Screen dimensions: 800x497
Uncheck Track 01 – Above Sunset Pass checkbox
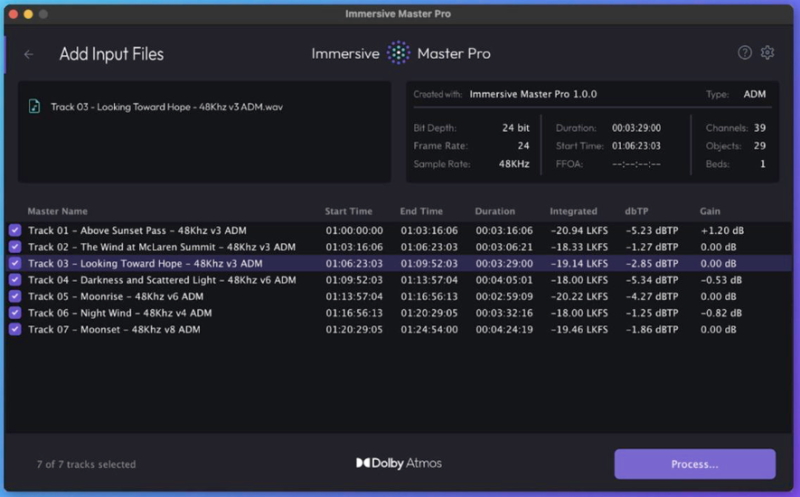[15, 230]
